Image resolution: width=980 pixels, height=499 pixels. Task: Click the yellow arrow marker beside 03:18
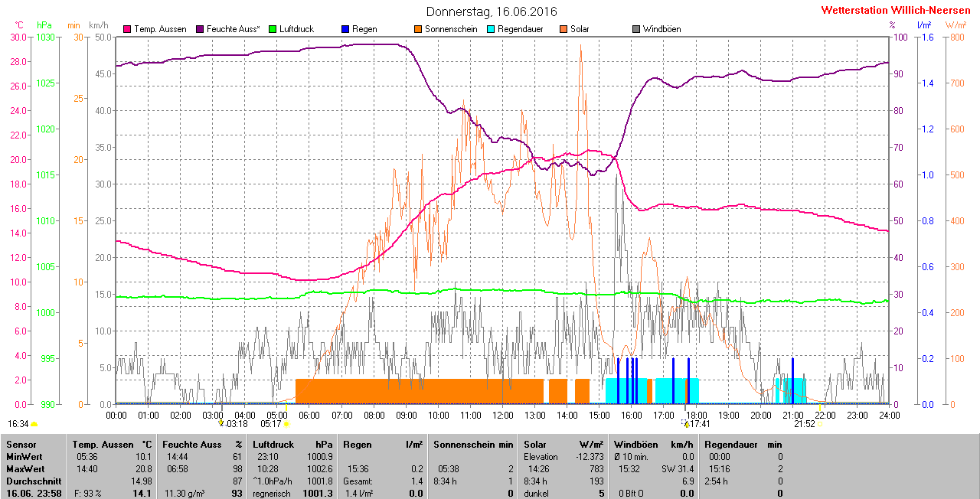tap(220, 423)
